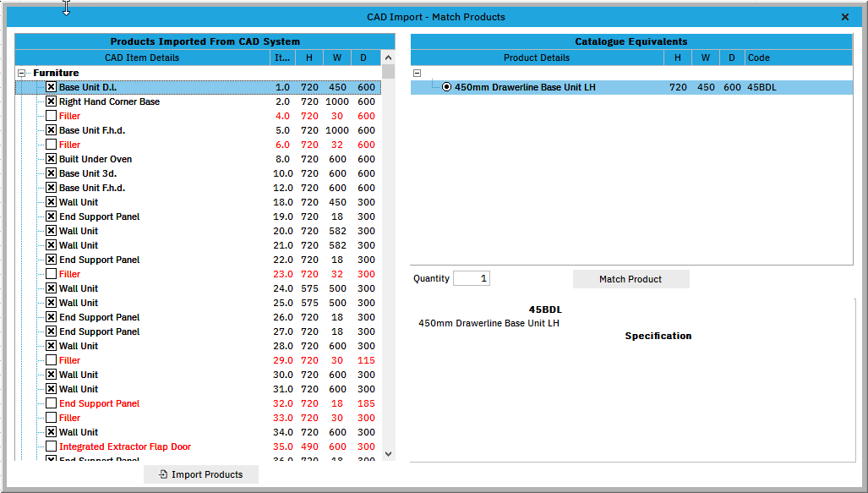The height and width of the screenshot is (493, 868).
Task: Check the Filler item 6.0 checkbox
Action: click(51, 145)
